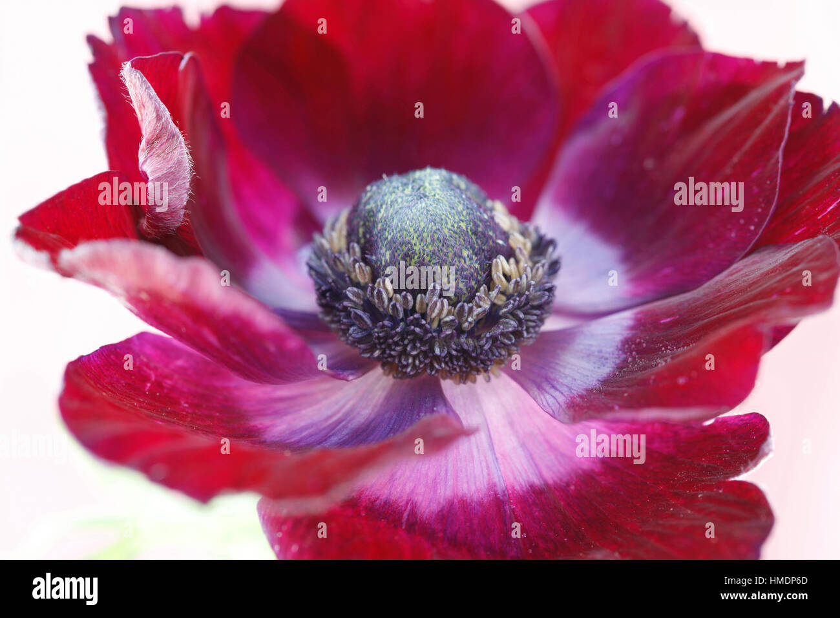Click the alamy logo in the bottom bar
Viewport: 840px width, 618px height.
point(65,589)
